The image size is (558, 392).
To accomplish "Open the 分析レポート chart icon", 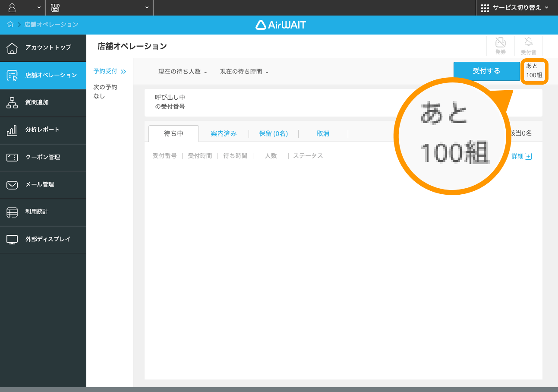I will 43,130.
